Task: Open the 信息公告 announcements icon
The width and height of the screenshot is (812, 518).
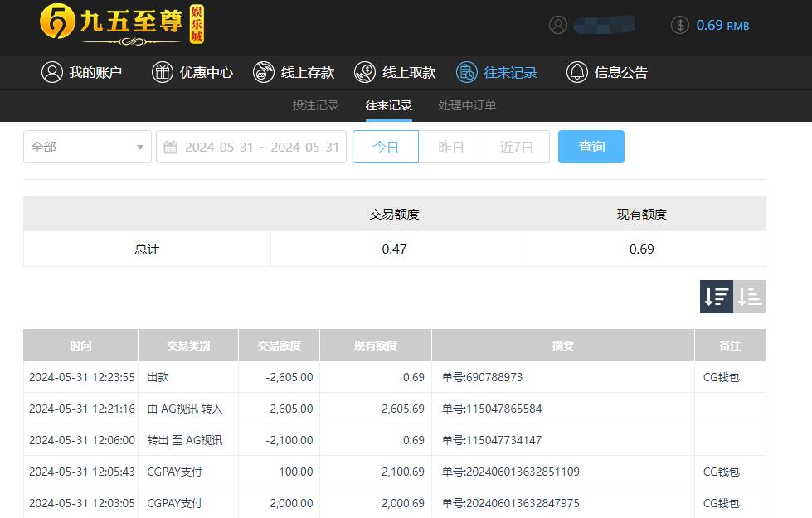Action: [x=577, y=72]
